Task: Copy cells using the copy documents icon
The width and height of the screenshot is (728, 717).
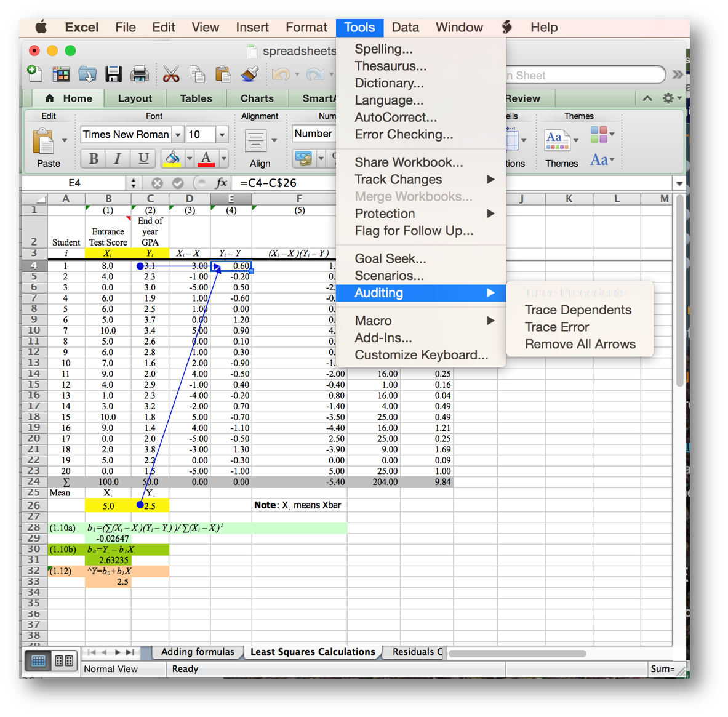Action: pos(197,73)
